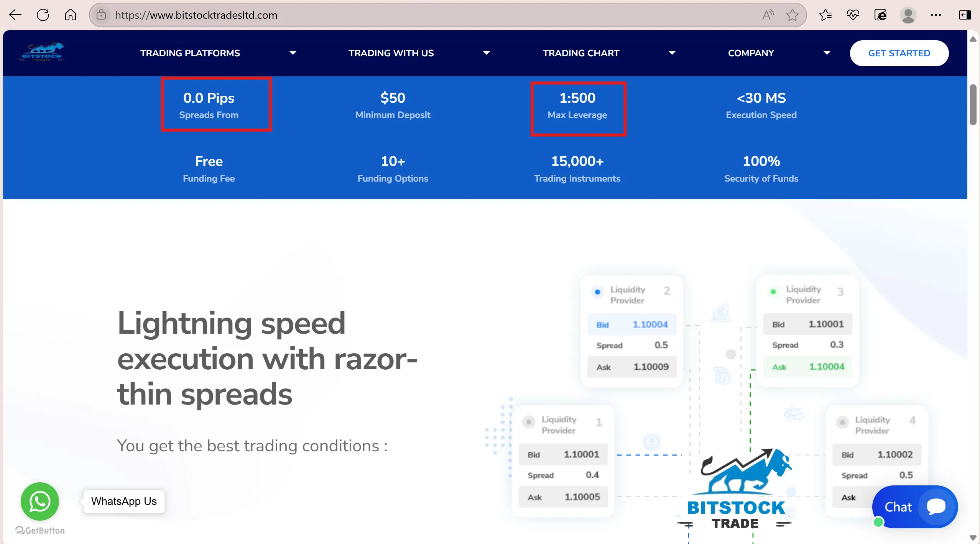Viewport: 980px width, 544px height.
Task: Click '10+' Funding Options stat
Action: (393, 169)
